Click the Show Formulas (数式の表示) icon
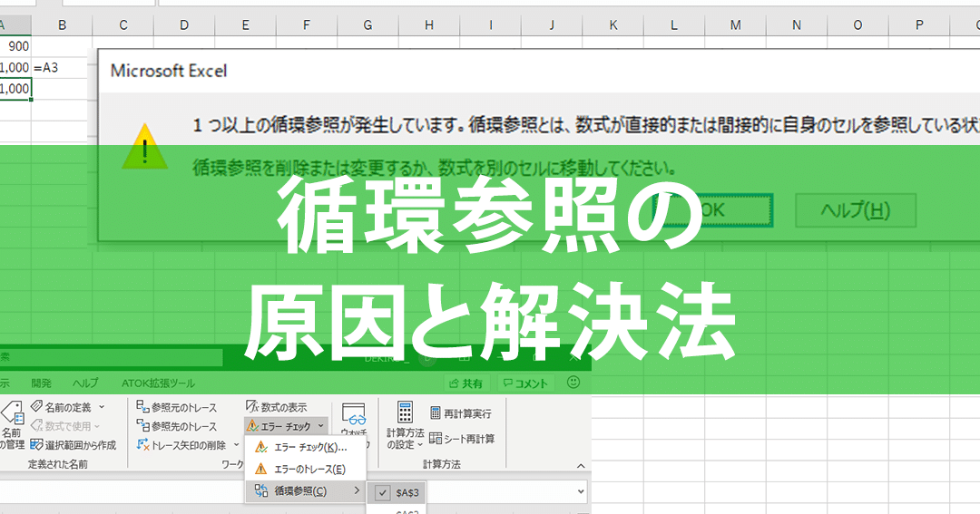 254,408
